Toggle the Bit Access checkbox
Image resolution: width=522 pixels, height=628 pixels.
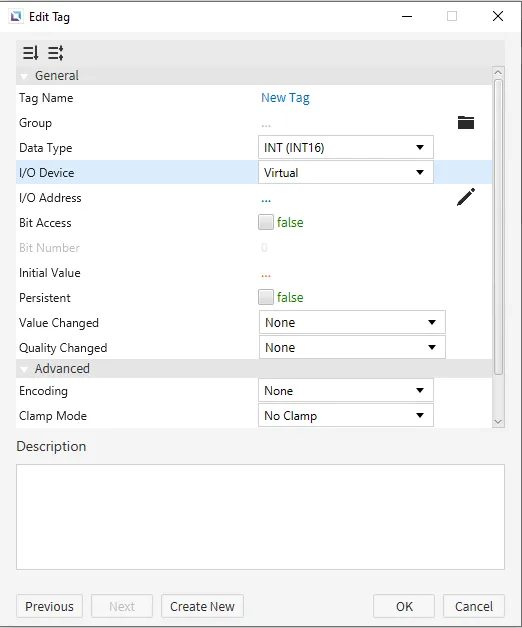click(x=266, y=222)
